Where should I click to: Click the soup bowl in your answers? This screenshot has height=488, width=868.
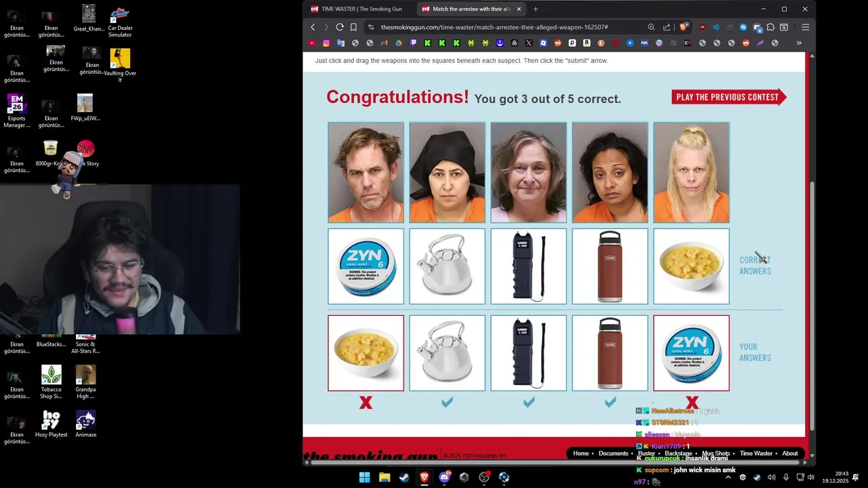(x=366, y=353)
